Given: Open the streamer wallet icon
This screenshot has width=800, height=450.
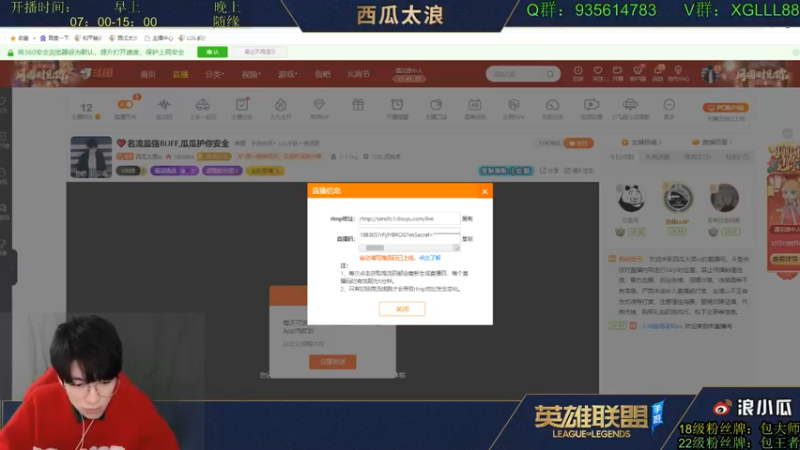Looking at the screenshot, I should (436, 105).
